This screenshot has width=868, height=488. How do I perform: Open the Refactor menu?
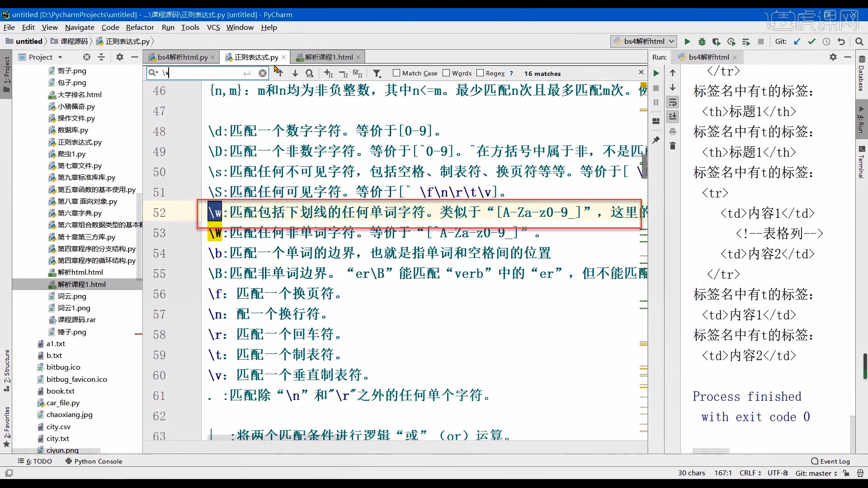(x=140, y=27)
